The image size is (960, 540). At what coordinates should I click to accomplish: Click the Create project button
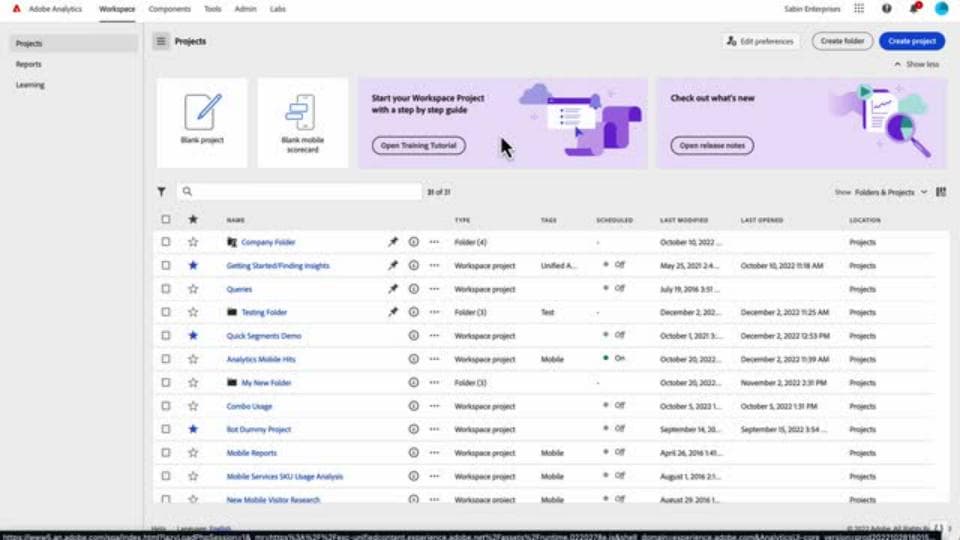coord(912,41)
